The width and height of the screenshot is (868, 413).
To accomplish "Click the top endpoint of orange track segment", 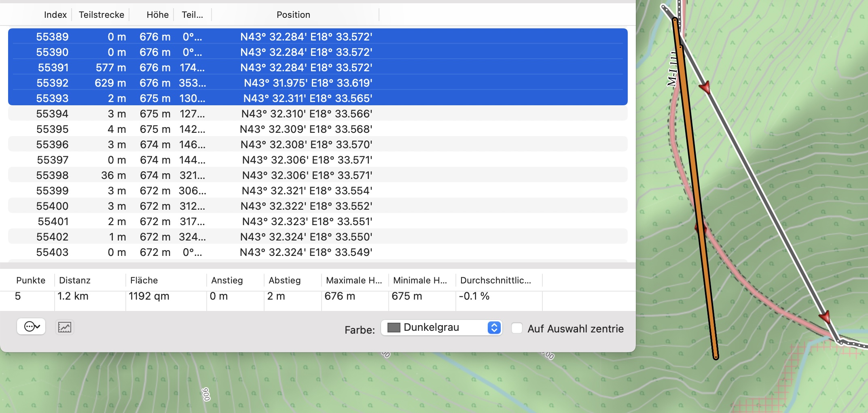I will click(675, 20).
